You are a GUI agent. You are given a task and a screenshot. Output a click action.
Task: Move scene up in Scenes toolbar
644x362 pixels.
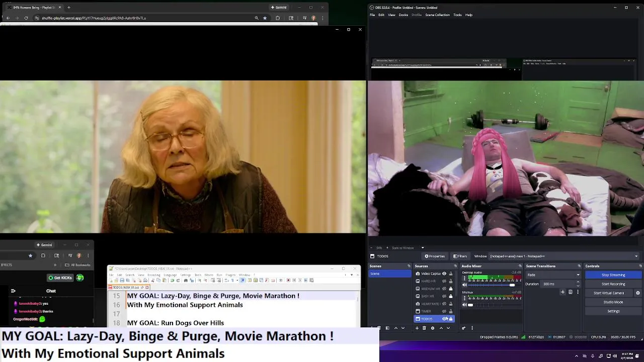tap(396, 328)
